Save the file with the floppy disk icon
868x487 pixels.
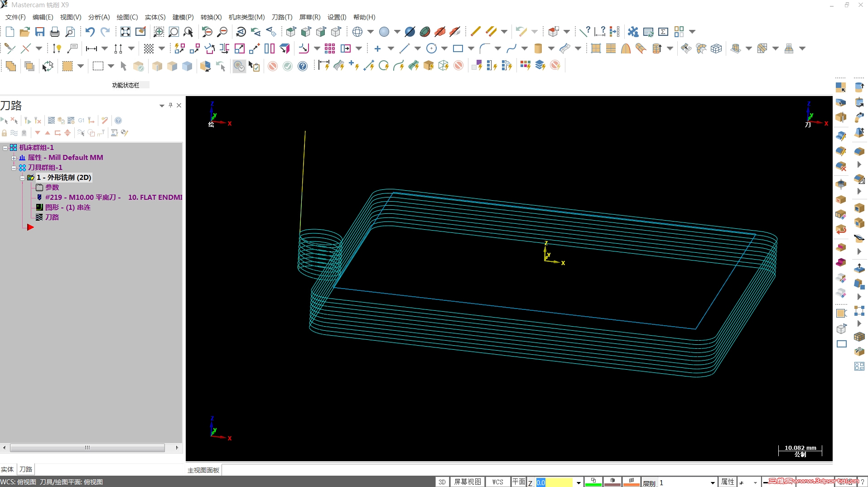coord(40,32)
